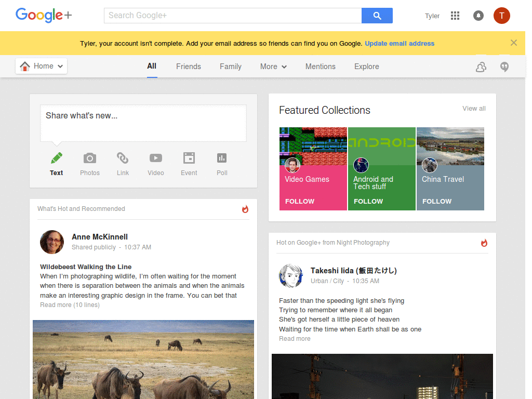Click the Google+ logo

(44, 15)
